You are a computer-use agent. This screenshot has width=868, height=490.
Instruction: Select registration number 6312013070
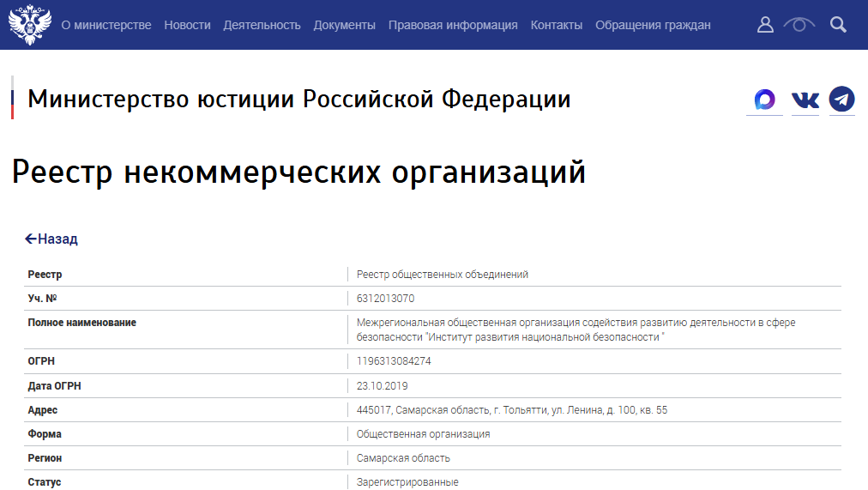coord(385,299)
